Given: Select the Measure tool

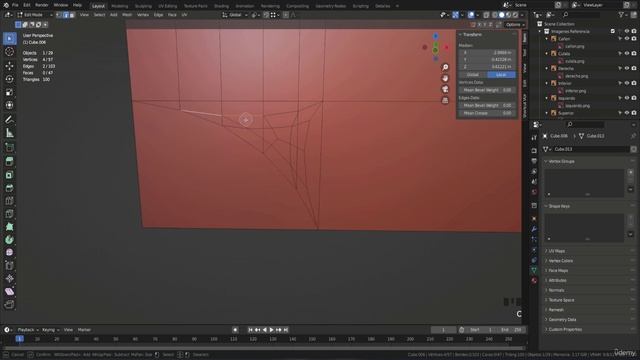Looking at the screenshot, I should (9, 133).
